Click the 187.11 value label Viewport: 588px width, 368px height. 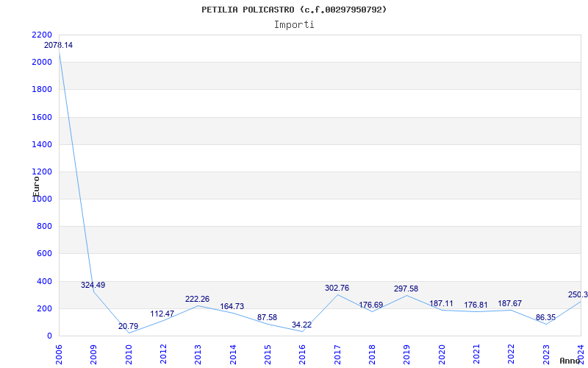441,304
